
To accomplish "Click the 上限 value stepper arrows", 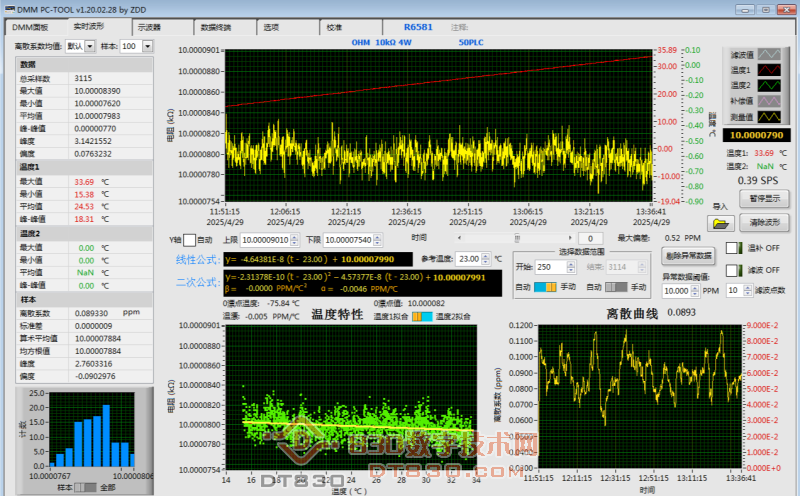I will click(x=294, y=240).
